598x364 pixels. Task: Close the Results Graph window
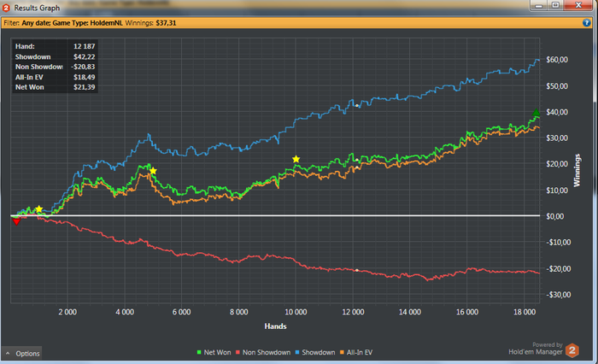(x=578, y=5)
